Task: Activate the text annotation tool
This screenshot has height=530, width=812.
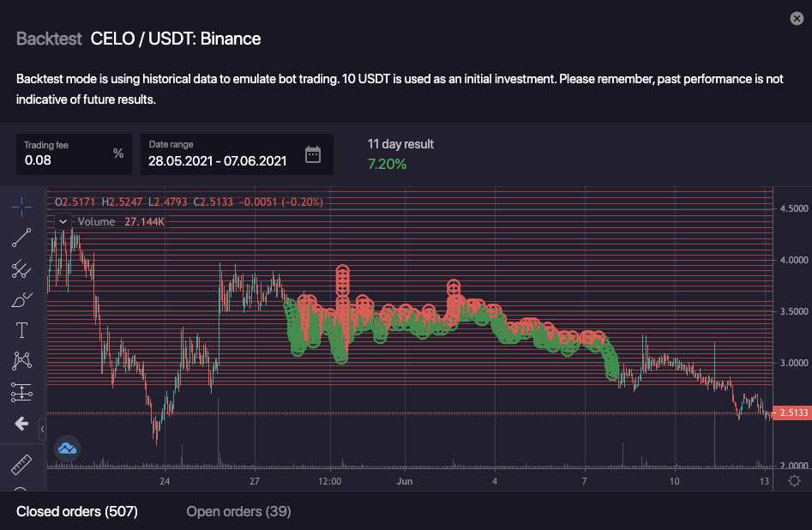Action: point(21,330)
